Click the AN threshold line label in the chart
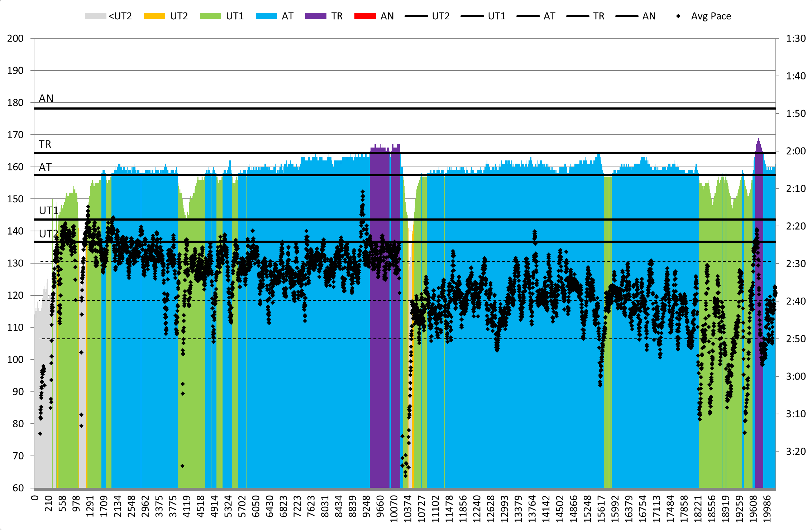812x530 pixels. coord(46,98)
